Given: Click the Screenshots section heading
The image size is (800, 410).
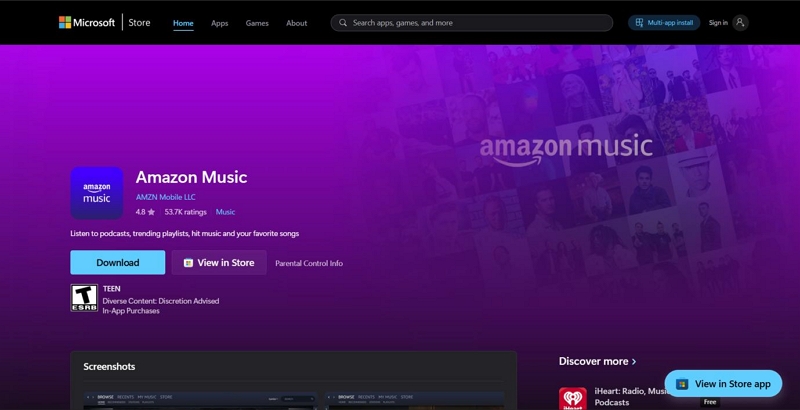Looking at the screenshot, I should (109, 366).
